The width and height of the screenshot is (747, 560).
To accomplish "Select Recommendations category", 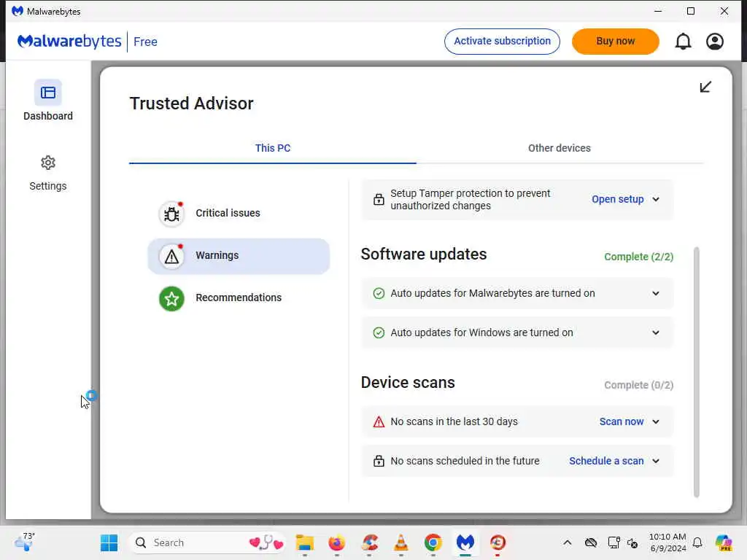I will click(x=239, y=298).
